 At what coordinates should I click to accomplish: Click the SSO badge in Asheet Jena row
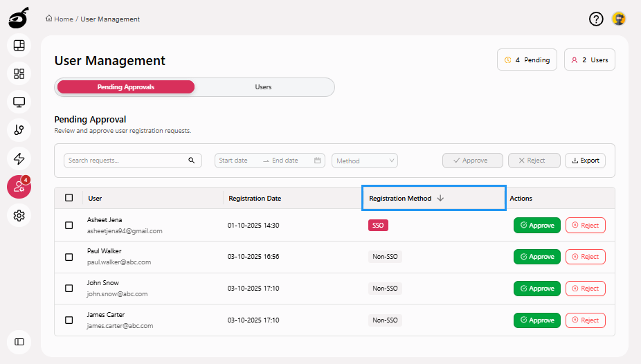tap(378, 226)
